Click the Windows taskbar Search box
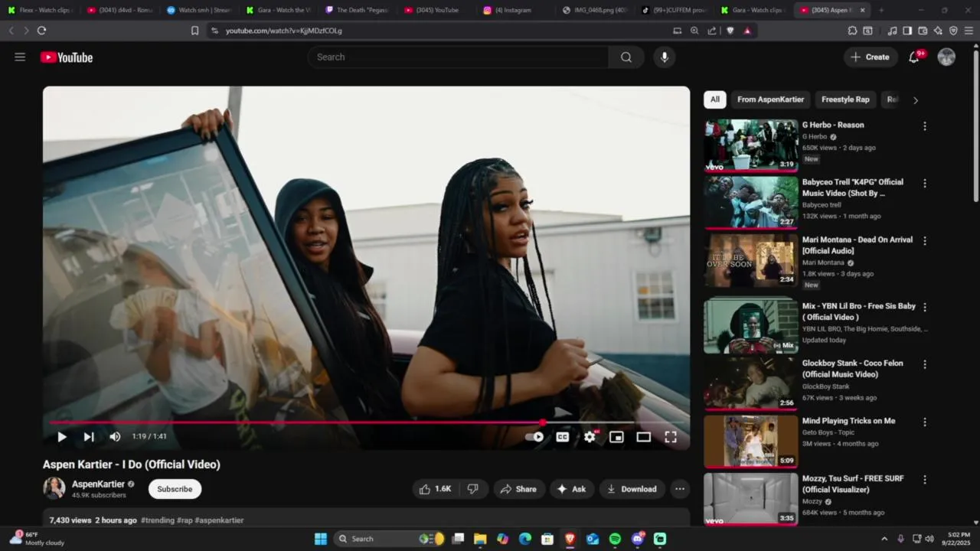This screenshot has width=980, height=551. click(x=390, y=539)
